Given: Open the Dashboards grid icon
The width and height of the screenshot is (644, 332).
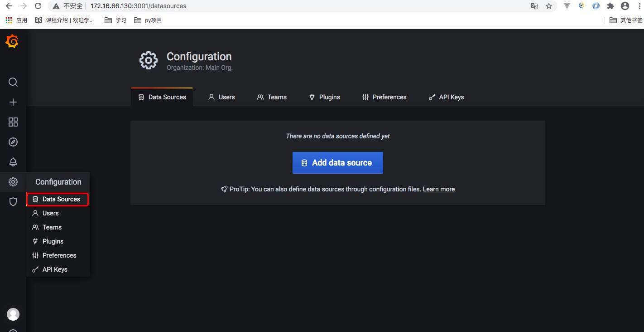Looking at the screenshot, I should click(x=13, y=122).
